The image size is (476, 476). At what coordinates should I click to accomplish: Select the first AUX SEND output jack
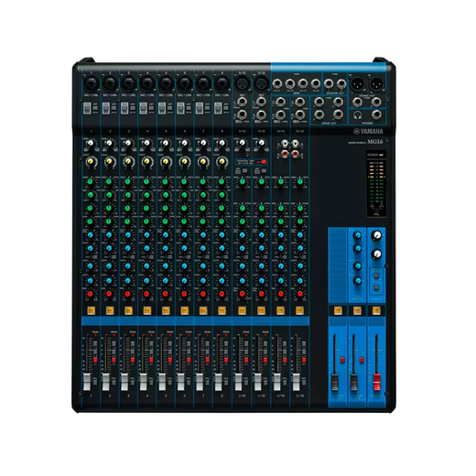coord(277,83)
